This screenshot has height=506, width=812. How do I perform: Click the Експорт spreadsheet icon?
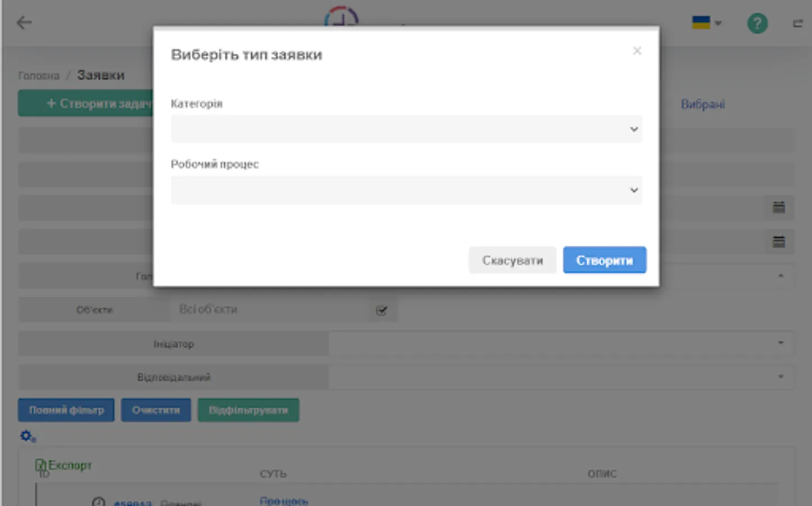pos(41,465)
